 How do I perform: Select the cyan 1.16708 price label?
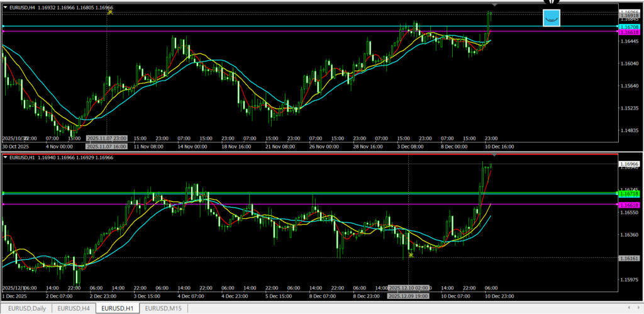[x=629, y=27]
